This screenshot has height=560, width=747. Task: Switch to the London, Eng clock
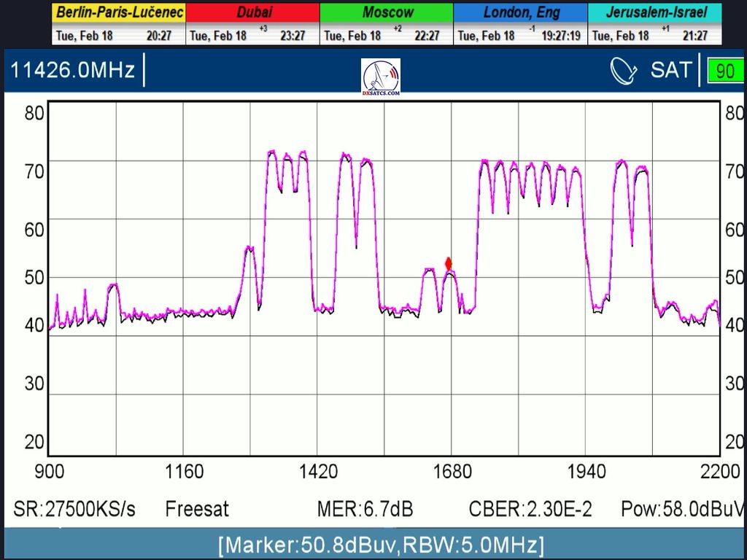[520, 12]
